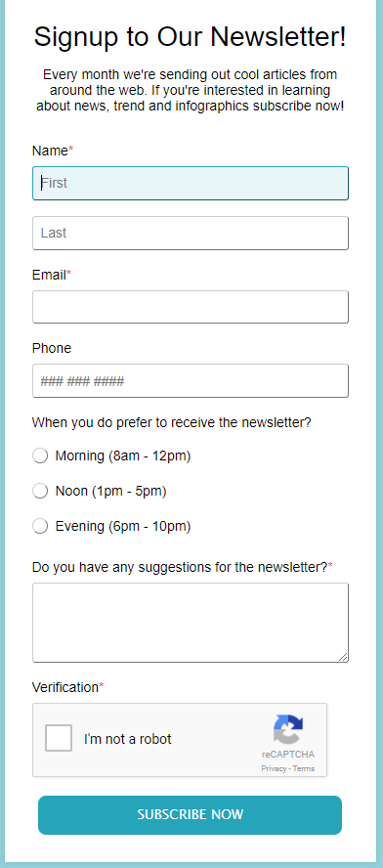
Task: Check the "I'm not a robot" box
Action: point(59,738)
